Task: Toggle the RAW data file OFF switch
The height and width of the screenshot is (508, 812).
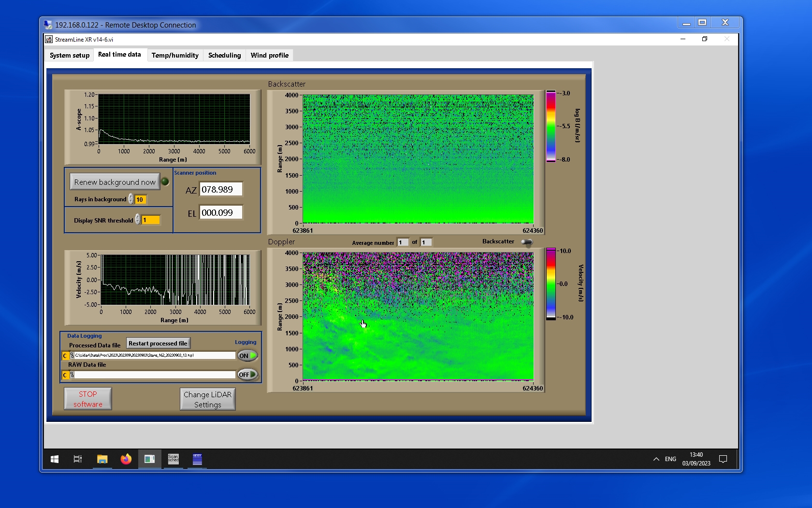Action: point(247,374)
